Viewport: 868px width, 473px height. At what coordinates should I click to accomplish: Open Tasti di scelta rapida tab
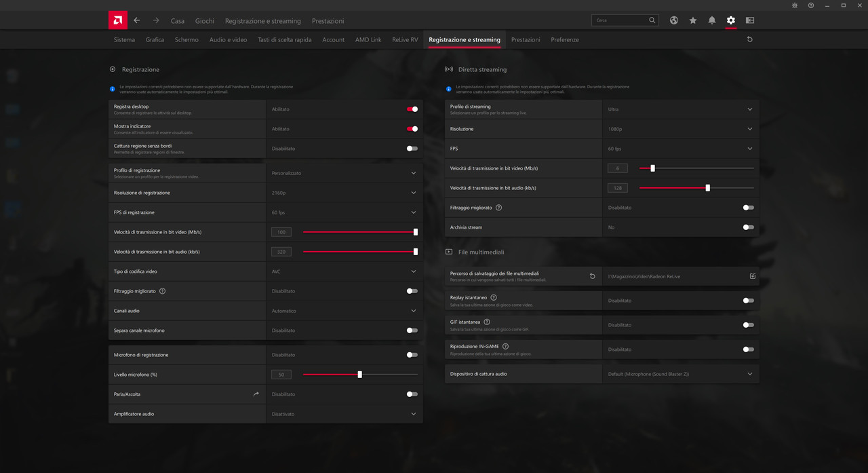coord(285,40)
